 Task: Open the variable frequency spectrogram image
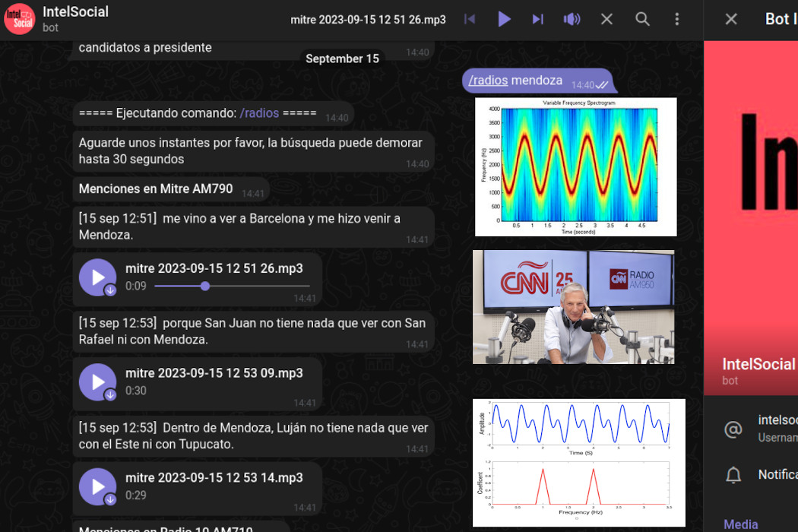click(575, 166)
